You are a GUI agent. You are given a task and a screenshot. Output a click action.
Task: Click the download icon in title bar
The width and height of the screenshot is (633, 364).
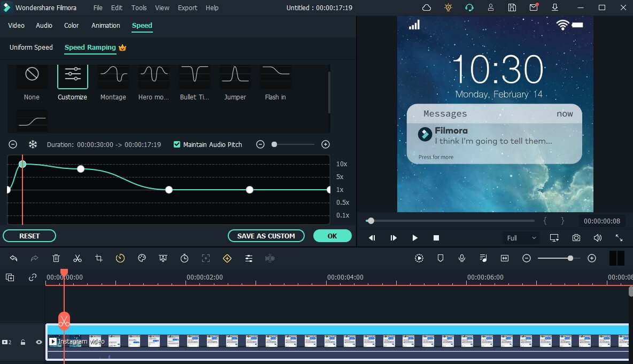[555, 7]
